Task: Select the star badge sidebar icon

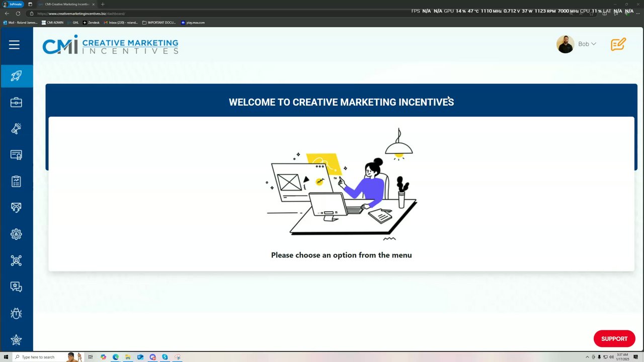Action: [x=16, y=340]
